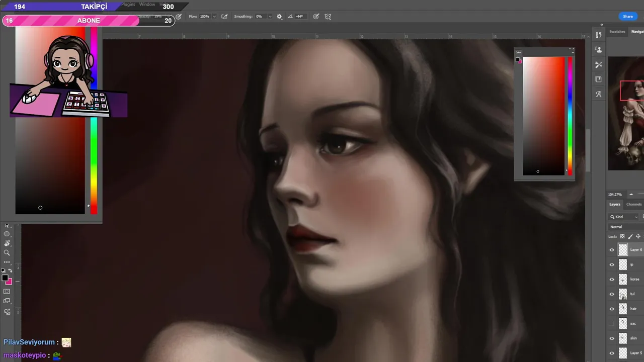The width and height of the screenshot is (644, 362).
Task: Click the black foreground color swatch
Action: (5, 278)
